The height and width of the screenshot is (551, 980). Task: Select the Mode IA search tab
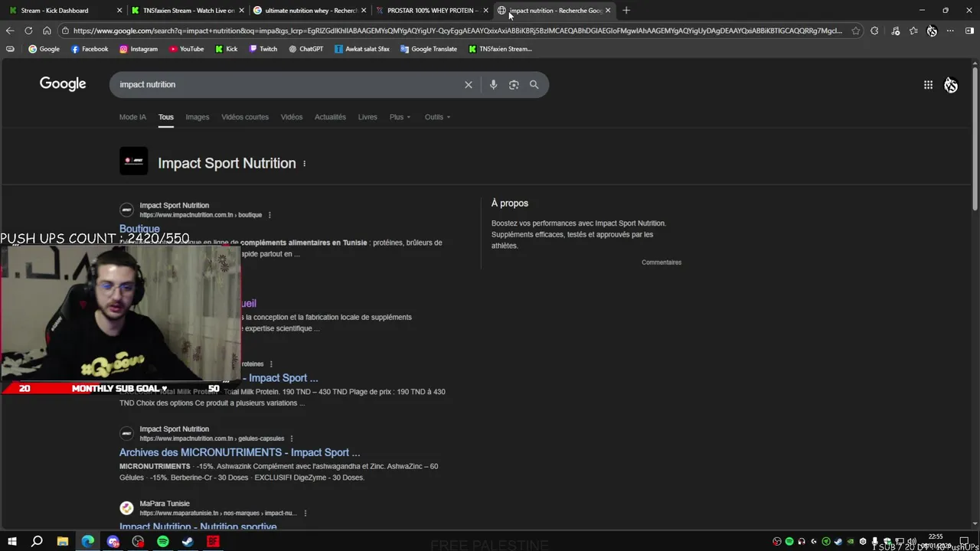(x=132, y=117)
